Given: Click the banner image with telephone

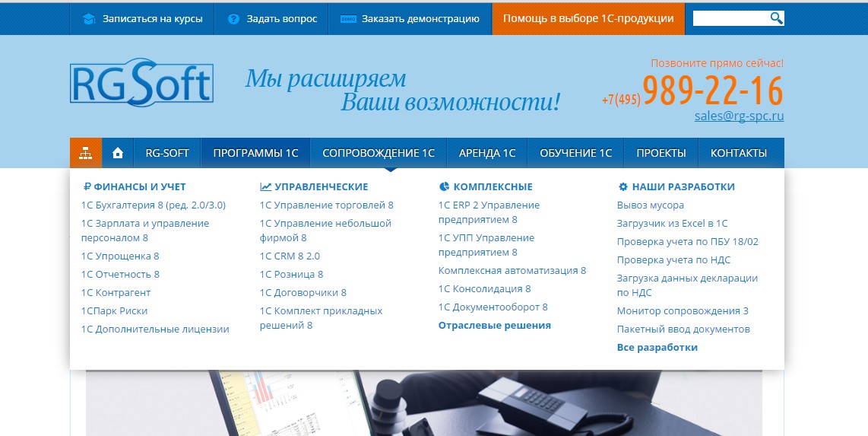Looking at the screenshot, I should (x=424, y=403).
